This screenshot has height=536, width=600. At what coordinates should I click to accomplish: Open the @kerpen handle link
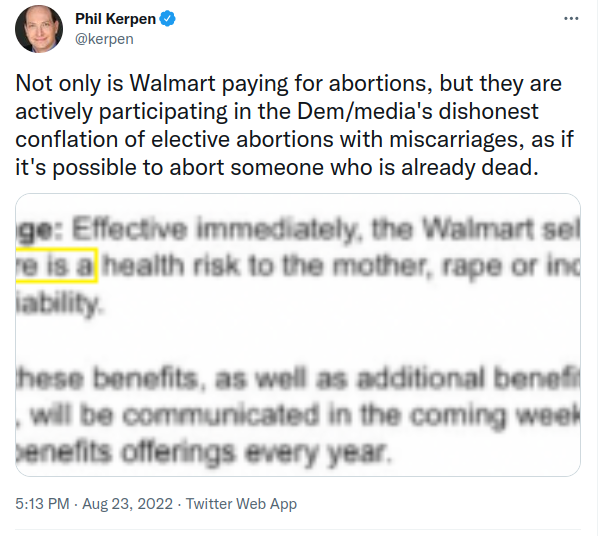point(104,39)
